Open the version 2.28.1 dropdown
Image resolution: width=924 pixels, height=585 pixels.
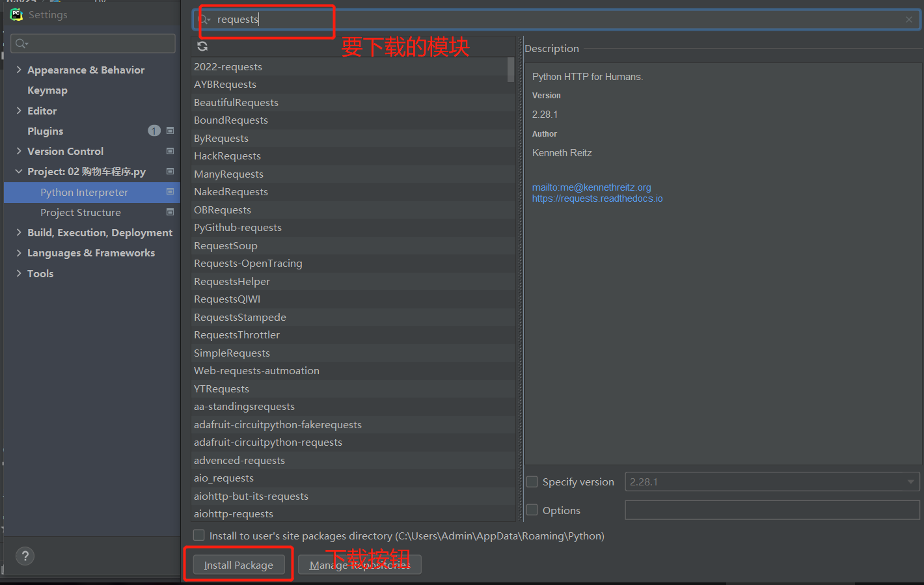point(772,482)
